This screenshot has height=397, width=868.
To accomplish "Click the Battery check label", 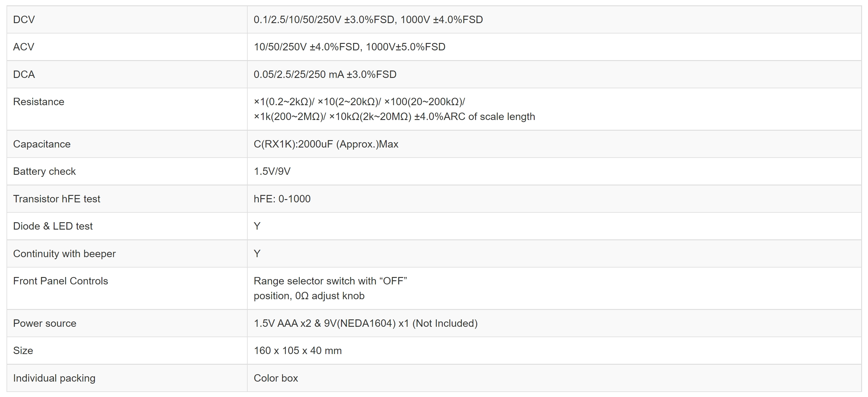I will [x=44, y=172].
